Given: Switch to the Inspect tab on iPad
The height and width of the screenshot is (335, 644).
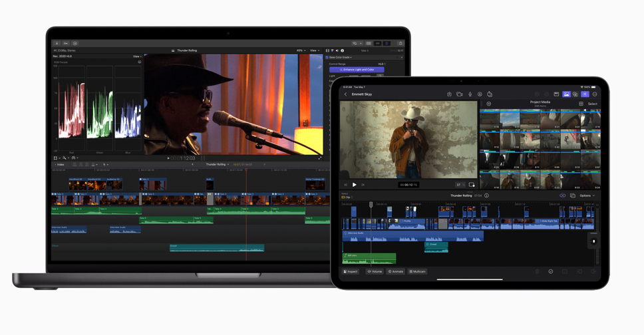Looking at the screenshot, I should point(351,271).
